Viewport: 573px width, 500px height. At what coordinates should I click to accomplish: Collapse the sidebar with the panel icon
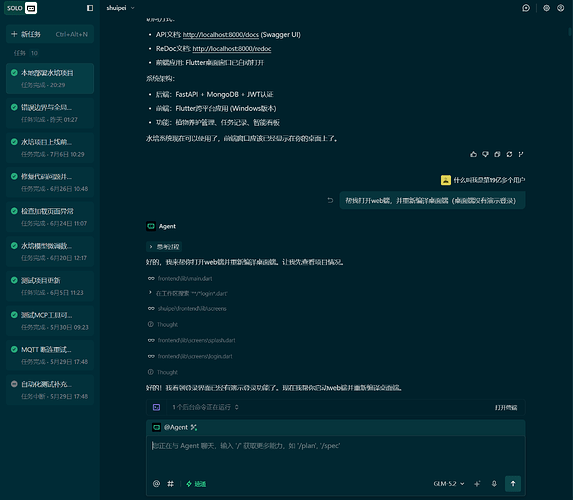tap(90, 8)
